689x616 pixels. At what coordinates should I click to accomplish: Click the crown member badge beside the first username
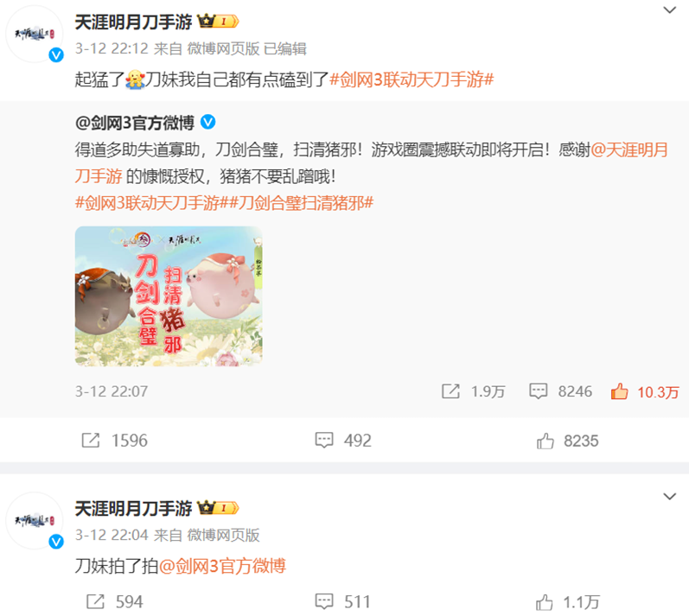point(218,21)
